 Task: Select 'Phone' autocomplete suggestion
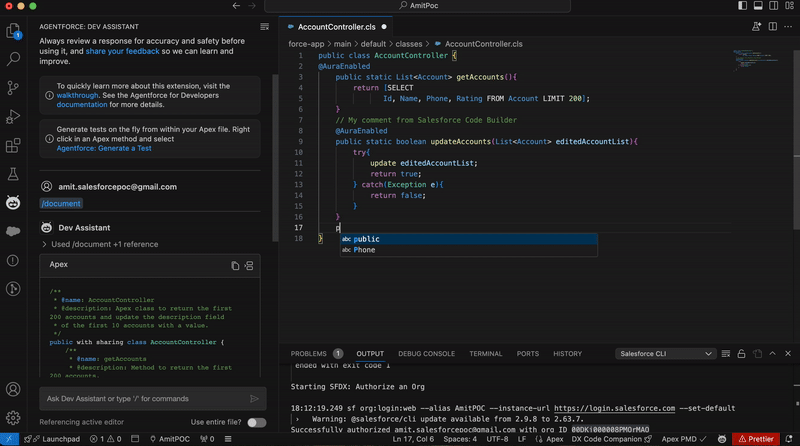point(469,250)
